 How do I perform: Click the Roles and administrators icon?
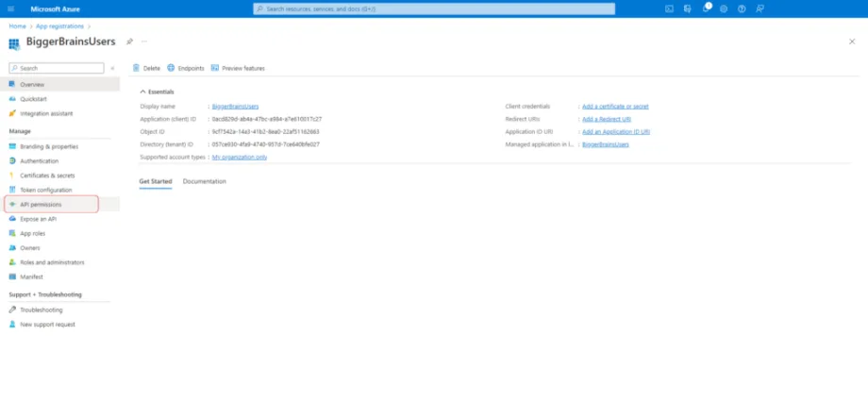coord(12,262)
